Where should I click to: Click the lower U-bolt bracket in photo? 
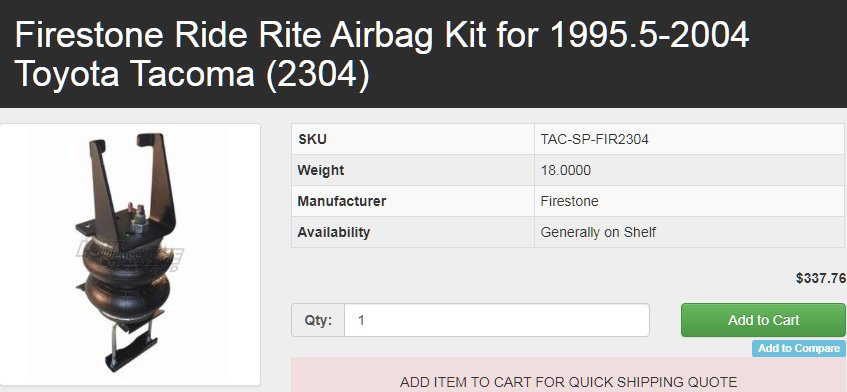click(131, 348)
